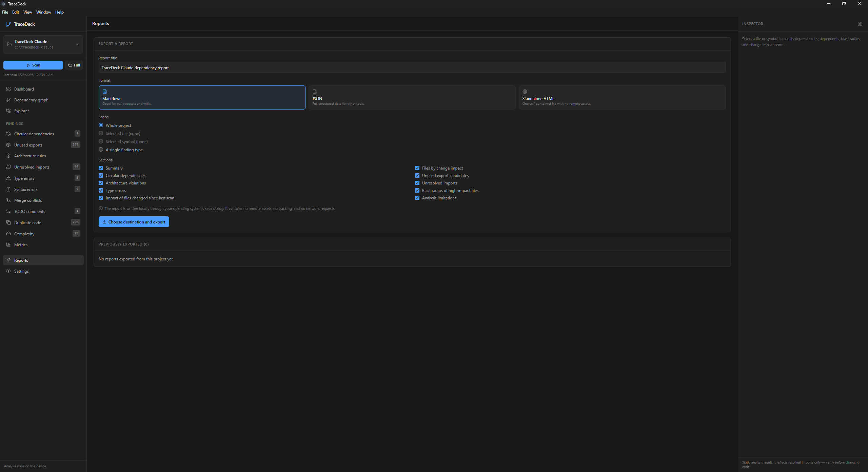Uncheck the Summary section checkbox
The width and height of the screenshot is (868, 472).
[x=101, y=168]
